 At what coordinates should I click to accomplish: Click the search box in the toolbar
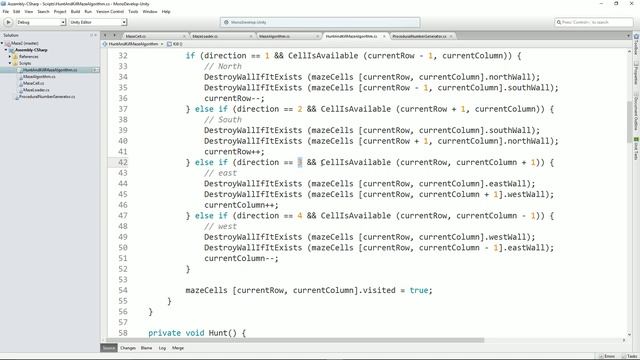[x=594, y=22]
